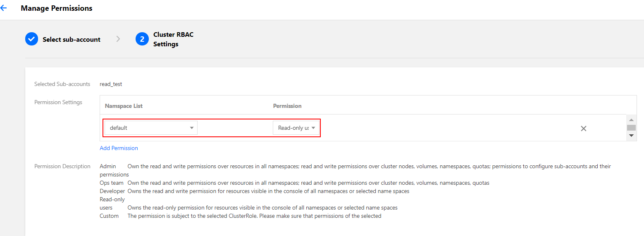Viewport: 644px width, 236px height.
Task: Click the Namspace List column header
Action: (x=124, y=106)
